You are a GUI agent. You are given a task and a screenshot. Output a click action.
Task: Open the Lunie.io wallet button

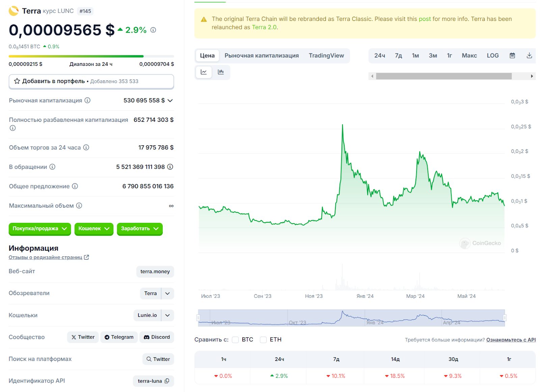147,315
